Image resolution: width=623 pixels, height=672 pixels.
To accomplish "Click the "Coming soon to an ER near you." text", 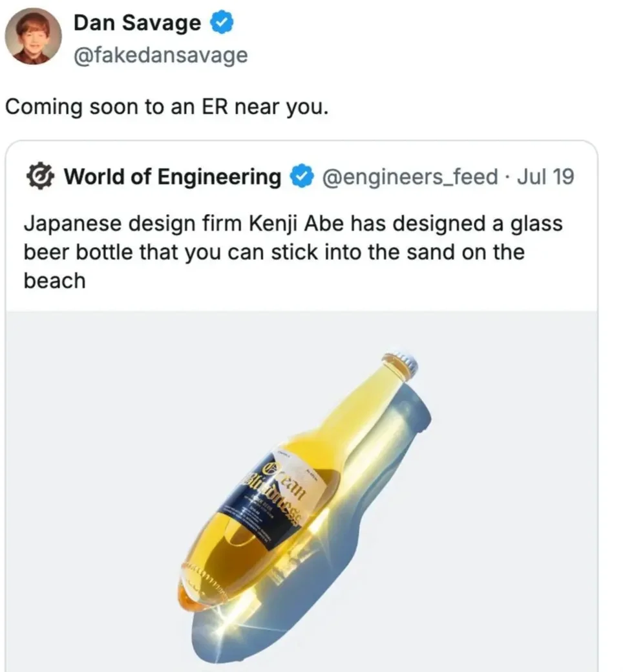I will [167, 105].
